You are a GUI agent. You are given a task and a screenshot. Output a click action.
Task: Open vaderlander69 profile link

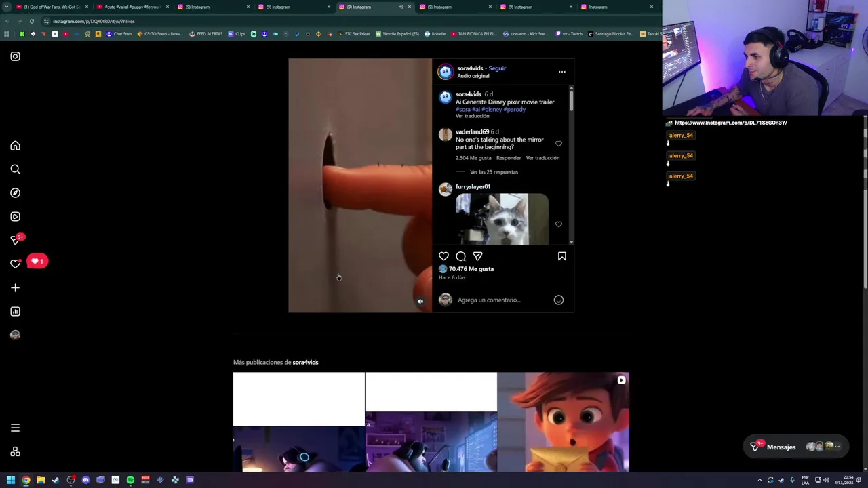(x=472, y=132)
